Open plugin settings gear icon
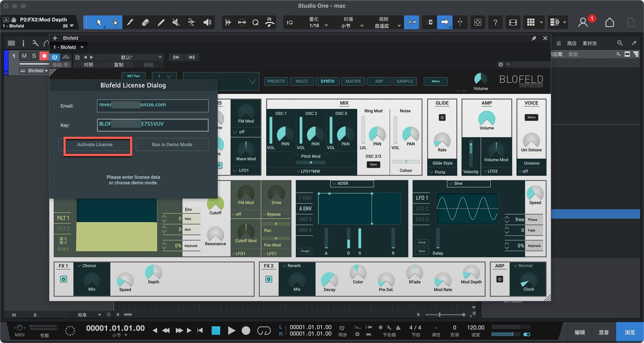This screenshot has width=644, height=343. point(501,64)
